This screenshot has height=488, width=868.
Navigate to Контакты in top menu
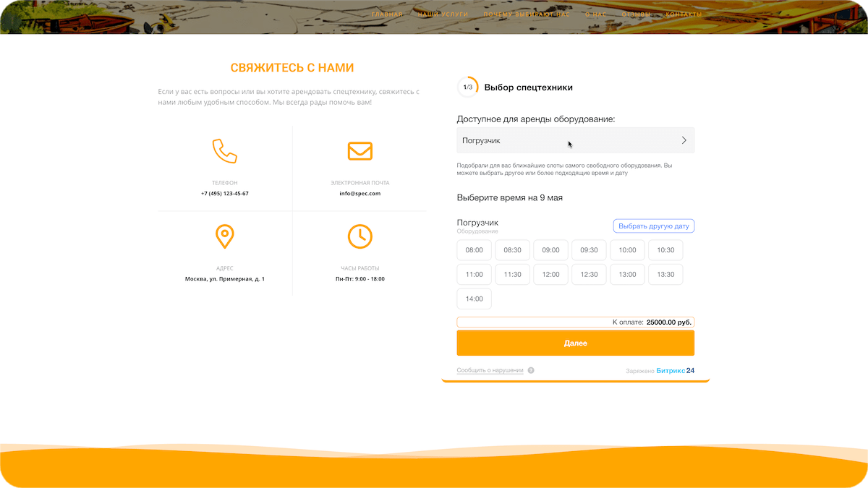pos(683,14)
